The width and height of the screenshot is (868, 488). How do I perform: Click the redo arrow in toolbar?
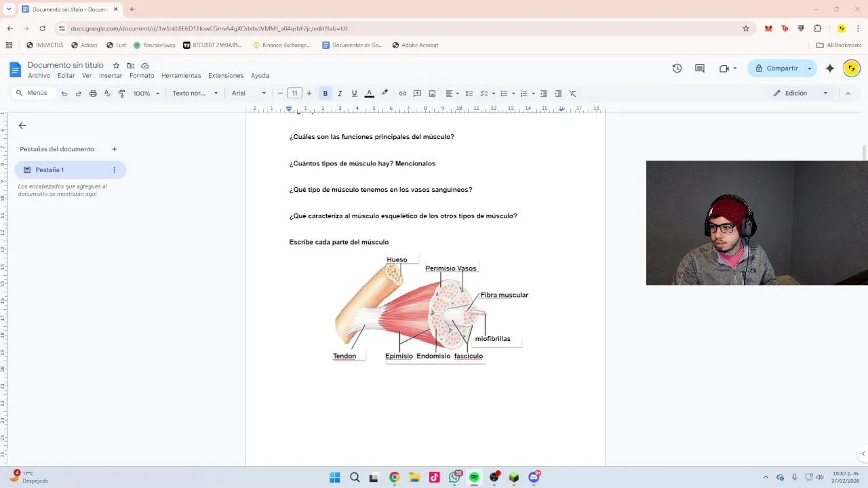[79, 94]
